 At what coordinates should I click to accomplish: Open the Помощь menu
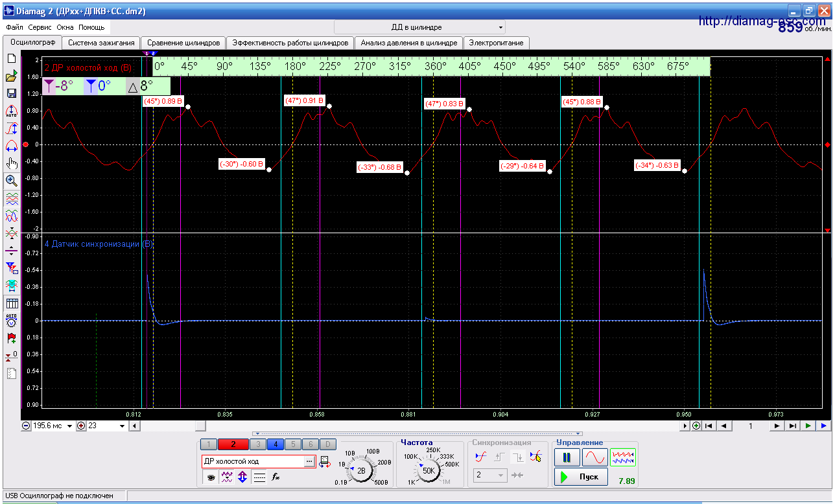91,28
